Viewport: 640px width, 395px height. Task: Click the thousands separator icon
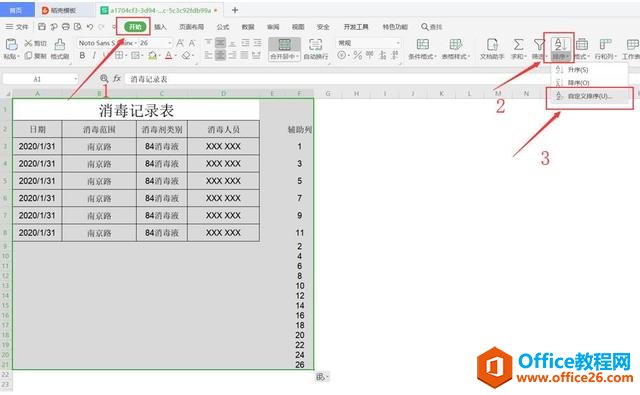[x=370, y=55]
